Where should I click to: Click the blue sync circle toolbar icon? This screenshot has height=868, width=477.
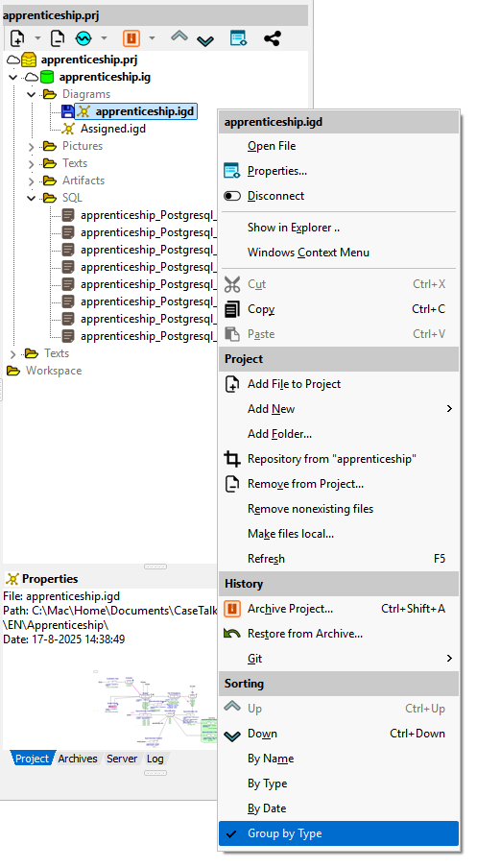point(83,38)
